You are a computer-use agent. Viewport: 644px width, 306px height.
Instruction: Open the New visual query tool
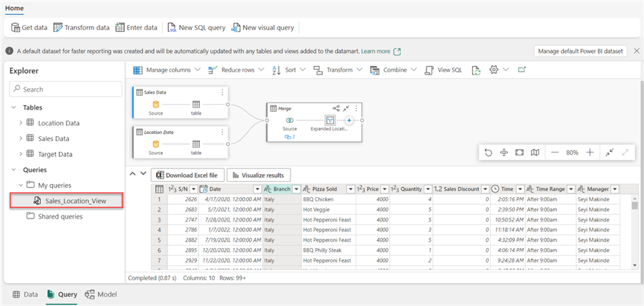(x=262, y=27)
